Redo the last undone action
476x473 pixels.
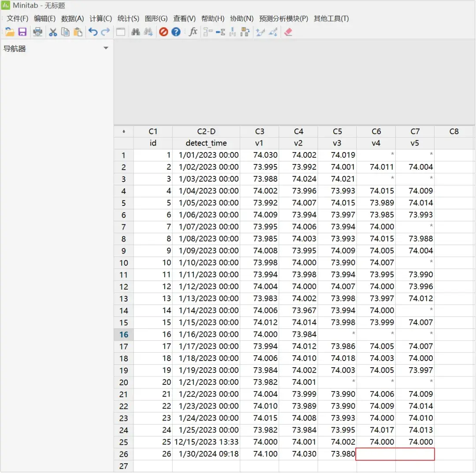click(x=105, y=32)
